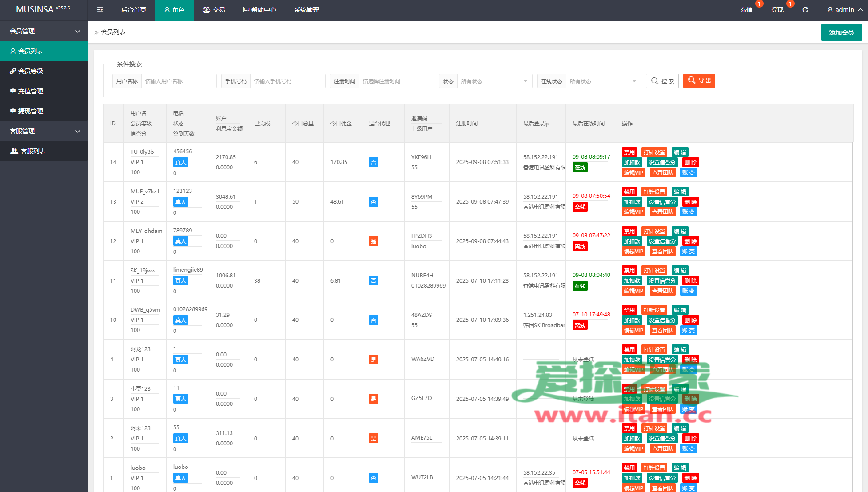Open the 系统管理 top menu
Screen dimensions: 868x492
[x=306, y=10]
